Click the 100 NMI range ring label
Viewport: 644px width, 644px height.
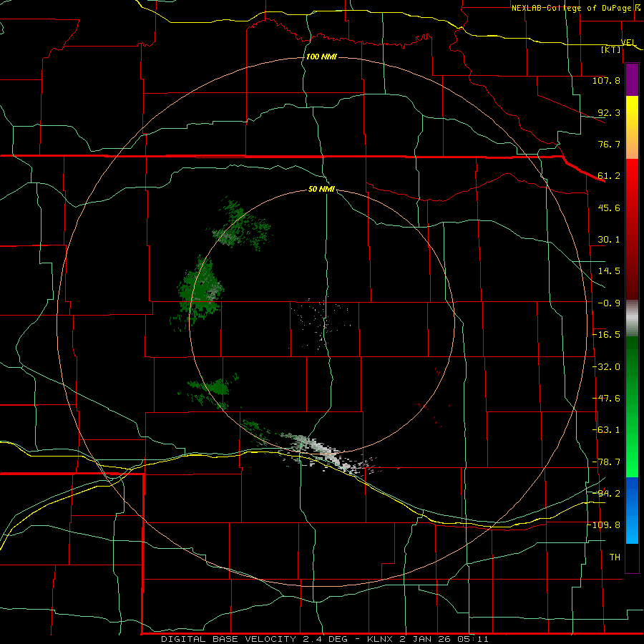321,57
